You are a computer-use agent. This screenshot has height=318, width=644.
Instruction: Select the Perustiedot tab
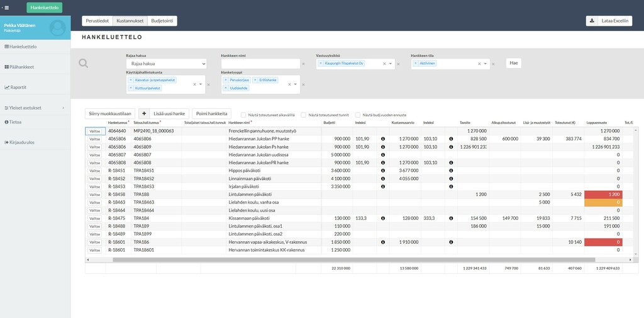tap(97, 21)
